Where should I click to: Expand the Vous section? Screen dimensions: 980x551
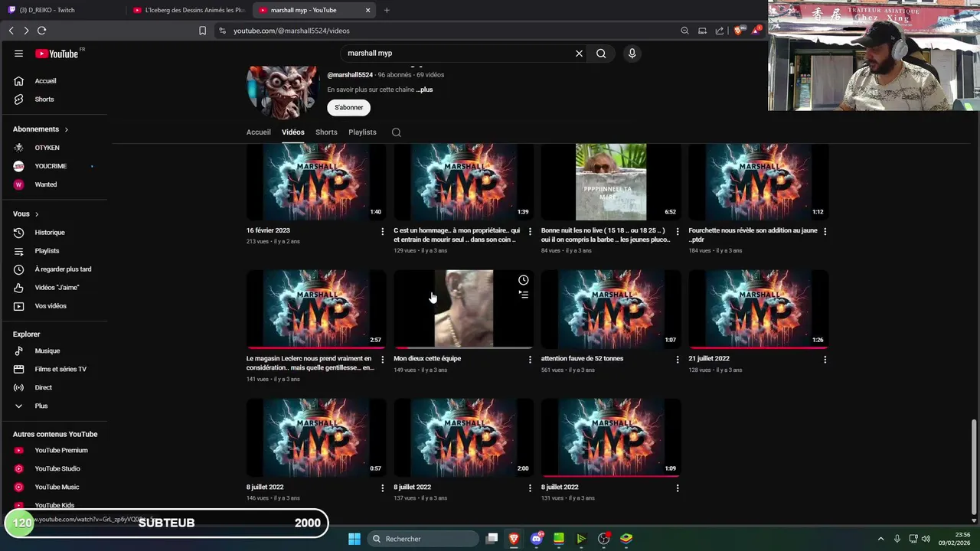[x=25, y=214]
